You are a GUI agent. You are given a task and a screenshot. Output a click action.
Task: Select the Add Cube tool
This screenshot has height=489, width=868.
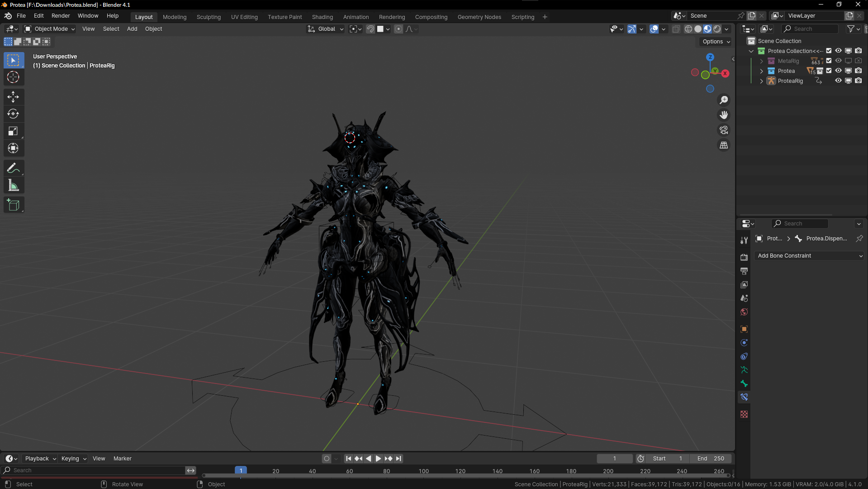point(13,205)
